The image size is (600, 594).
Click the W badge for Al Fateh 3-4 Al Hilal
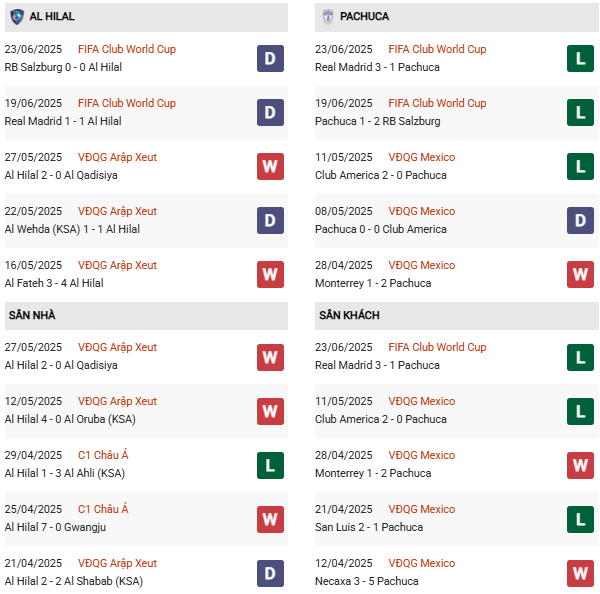(270, 275)
